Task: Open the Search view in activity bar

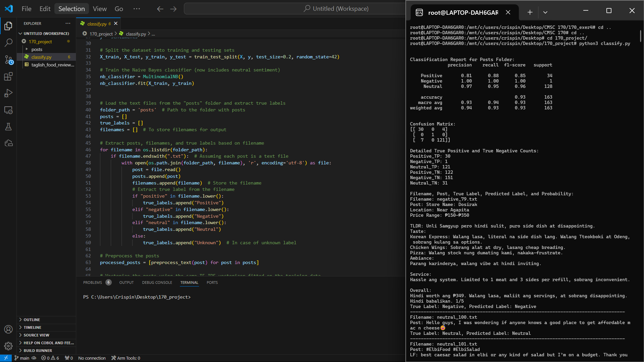Action: coord(8,43)
